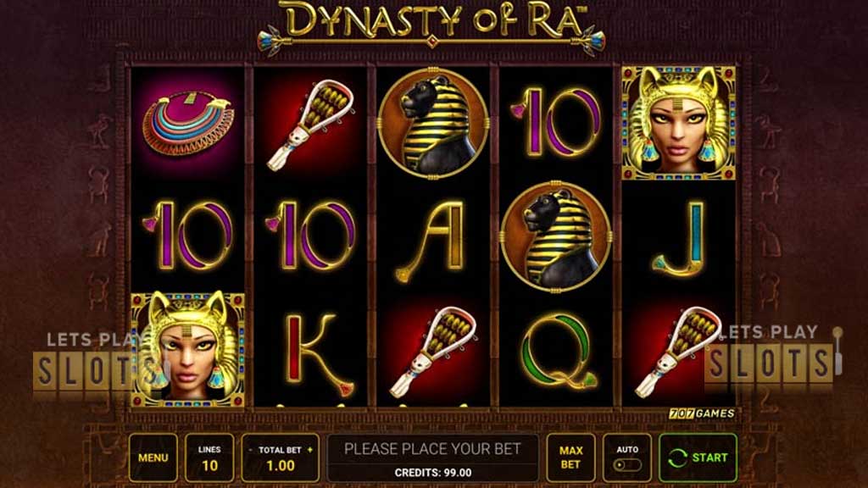The image size is (868, 488).
Task: Select the sistrum rattle symbol in bottom-right reel
Action: [679, 352]
